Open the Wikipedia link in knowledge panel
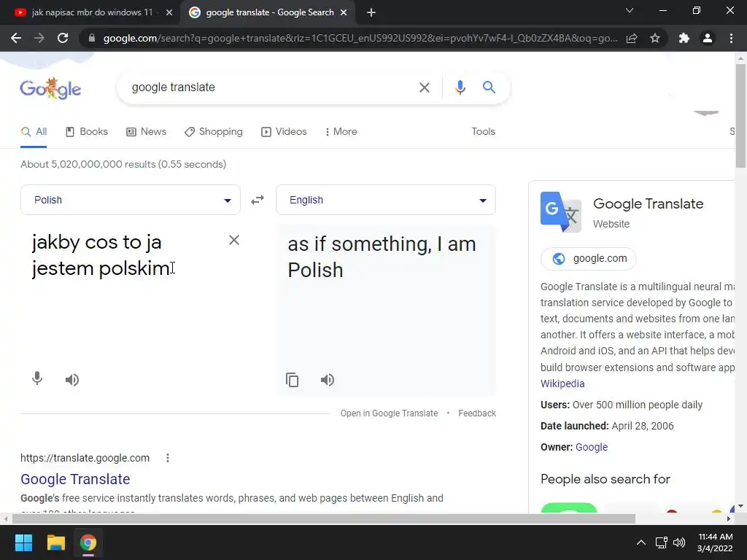This screenshot has height=560, width=747. tap(562, 384)
